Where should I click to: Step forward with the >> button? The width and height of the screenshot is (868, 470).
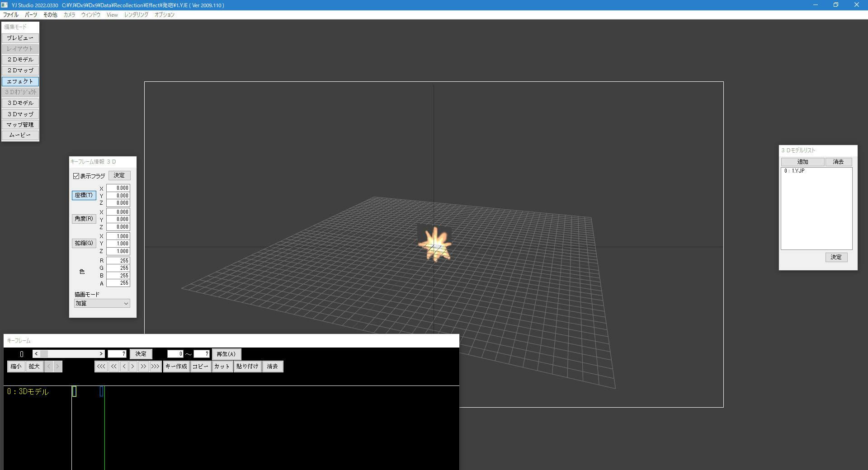(143, 367)
